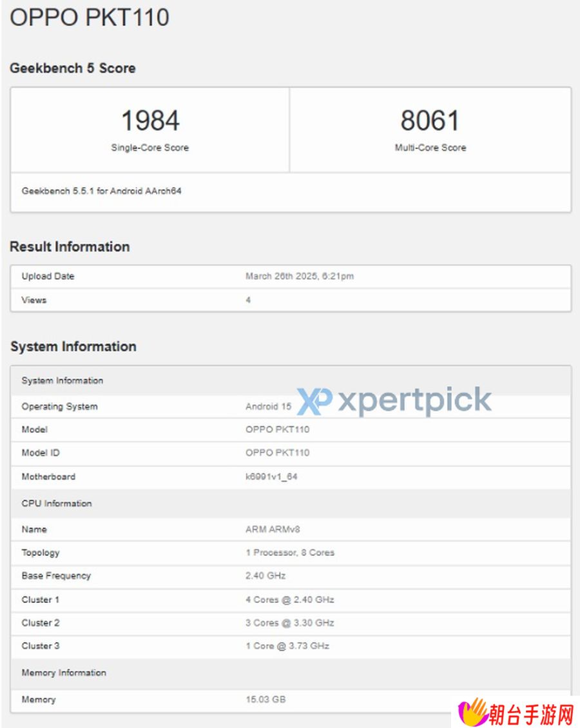Image resolution: width=580 pixels, height=728 pixels.
Task: Click the 'Memory Information' subheader
Action: (x=64, y=673)
